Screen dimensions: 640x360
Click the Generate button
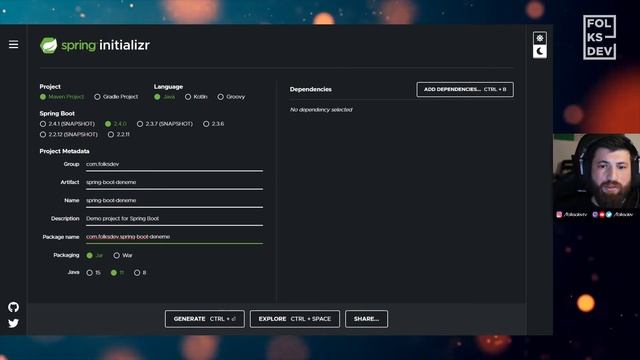point(204,319)
